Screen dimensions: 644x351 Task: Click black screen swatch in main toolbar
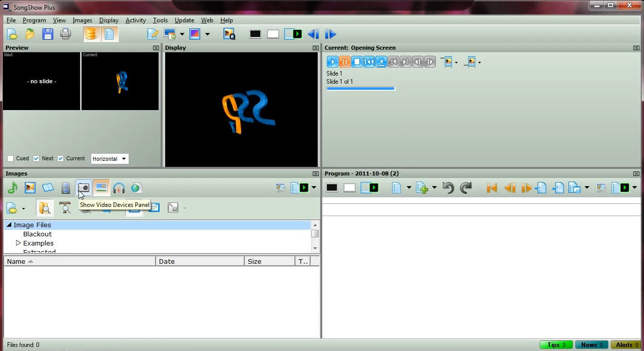tap(255, 34)
